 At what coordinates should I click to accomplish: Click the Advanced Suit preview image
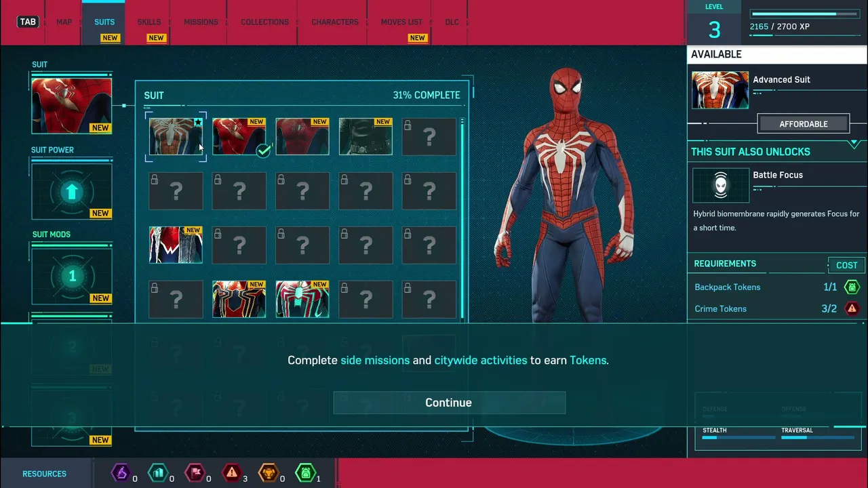(720, 90)
